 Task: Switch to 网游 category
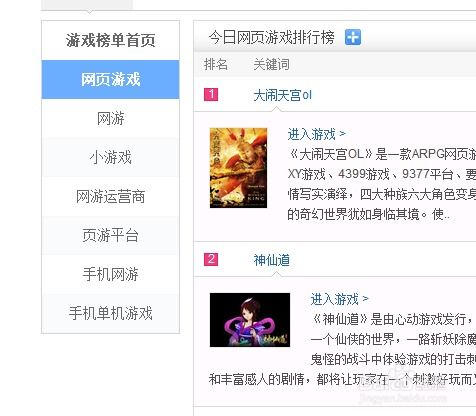click(x=110, y=118)
